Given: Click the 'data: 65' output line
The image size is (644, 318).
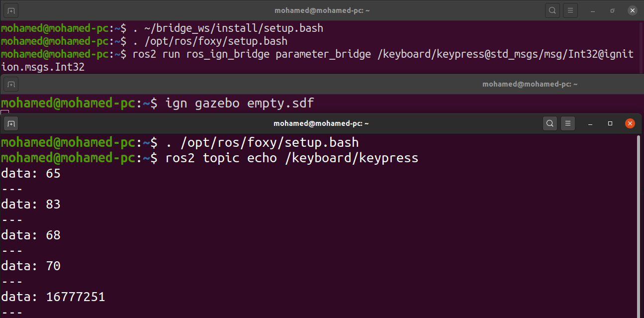Looking at the screenshot, I should pyautogui.click(x=31, y=173).
